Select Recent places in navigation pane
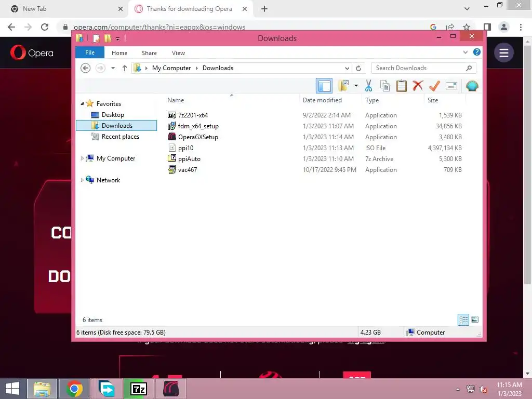Image resolution: width=532 pixels, height=399 pixels. (x=120, y=137)
